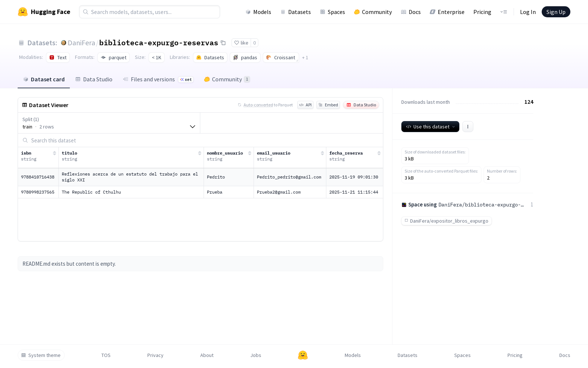
Task: Select the row with ISBN 9788410716438
Action: [200, 177]
